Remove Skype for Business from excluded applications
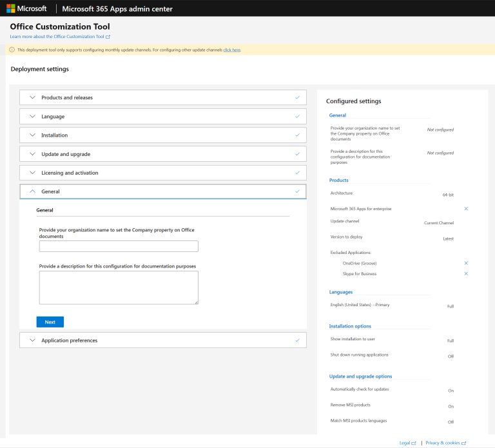Viewport: 495px width, 448px height. point(466,274)
